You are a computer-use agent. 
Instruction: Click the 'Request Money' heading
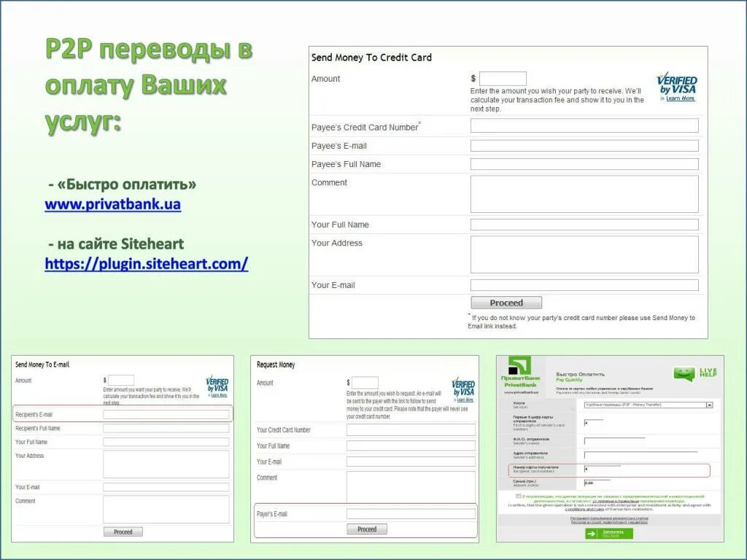(276, 365)
